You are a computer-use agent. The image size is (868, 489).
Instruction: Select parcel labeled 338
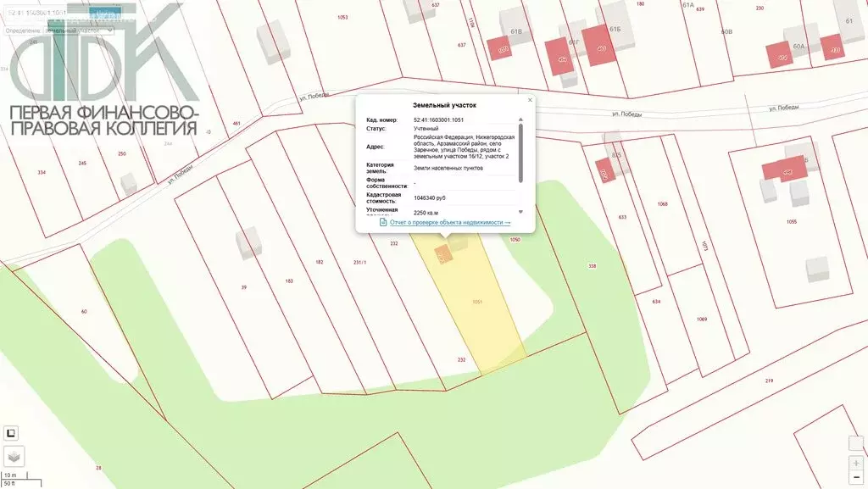click(x=592, y=266)
